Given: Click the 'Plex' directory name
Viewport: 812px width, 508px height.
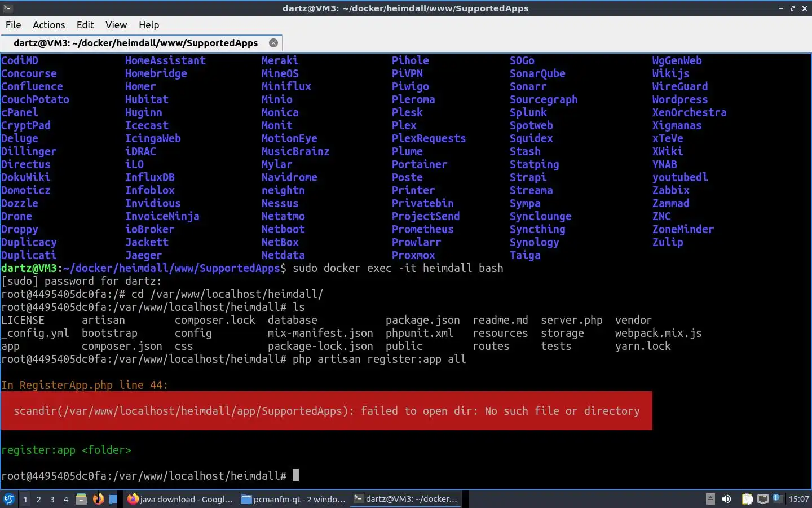Looking at the screenshot, I should point(404,125).
